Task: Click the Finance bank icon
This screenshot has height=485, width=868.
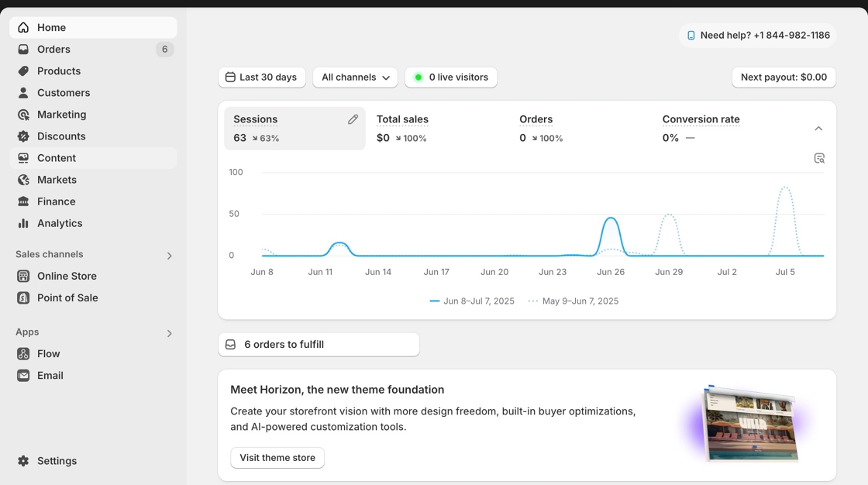Action: 23,201
